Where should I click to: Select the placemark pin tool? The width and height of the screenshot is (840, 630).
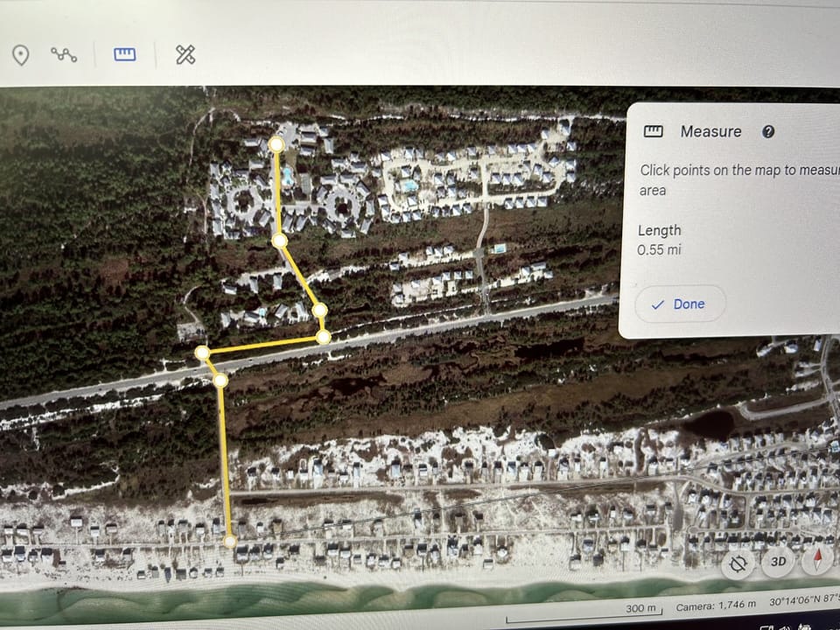(x=20, y=54)
